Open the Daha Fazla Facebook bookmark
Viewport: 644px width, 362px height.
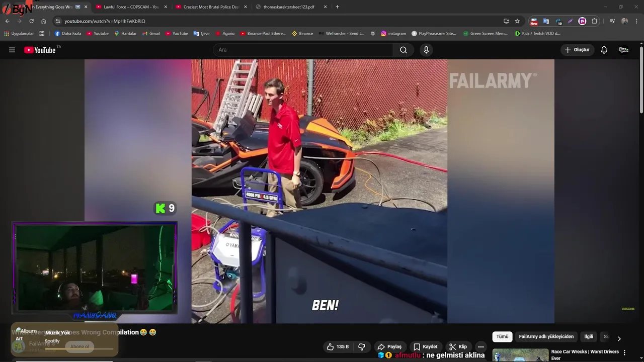tap(68, 34)
